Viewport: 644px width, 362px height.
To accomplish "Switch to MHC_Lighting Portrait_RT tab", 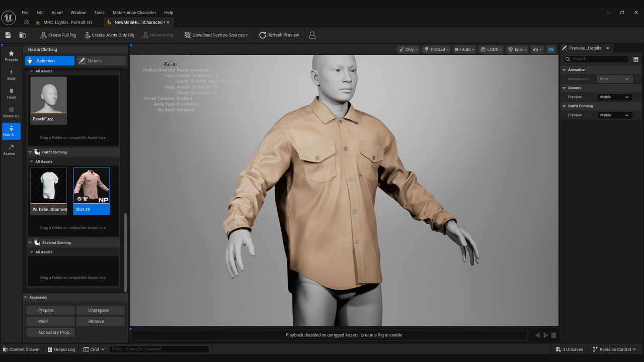I will (67, 22).
